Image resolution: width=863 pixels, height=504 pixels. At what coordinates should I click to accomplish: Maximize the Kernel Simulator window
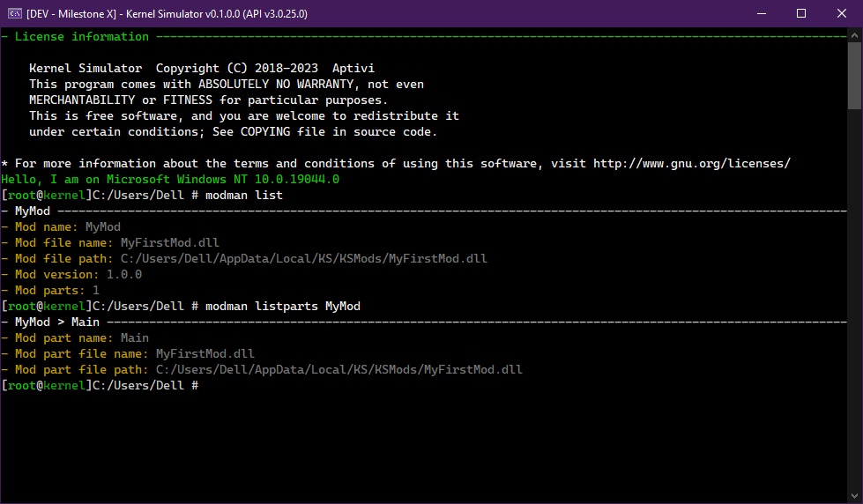pyautogui.click(x=800, y=13)
